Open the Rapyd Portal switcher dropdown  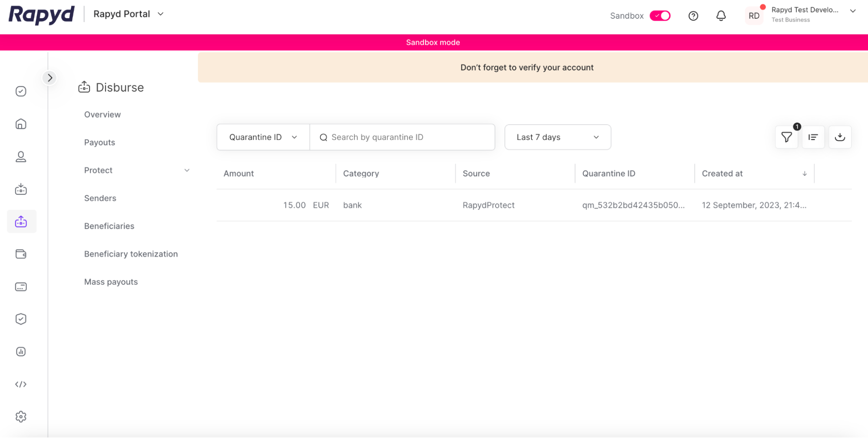[x=129, y=14]
